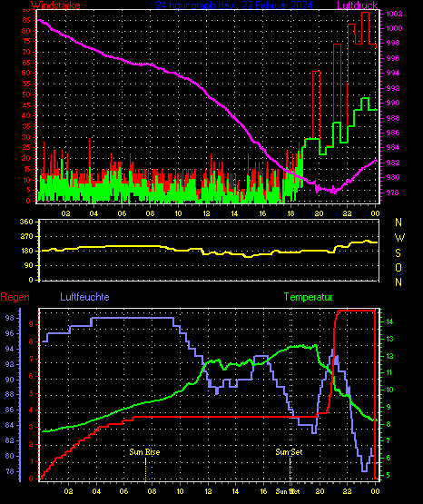Click hour label 12 under the wind chart
This screenshot has height=504, width=423.
coord(206,213)
